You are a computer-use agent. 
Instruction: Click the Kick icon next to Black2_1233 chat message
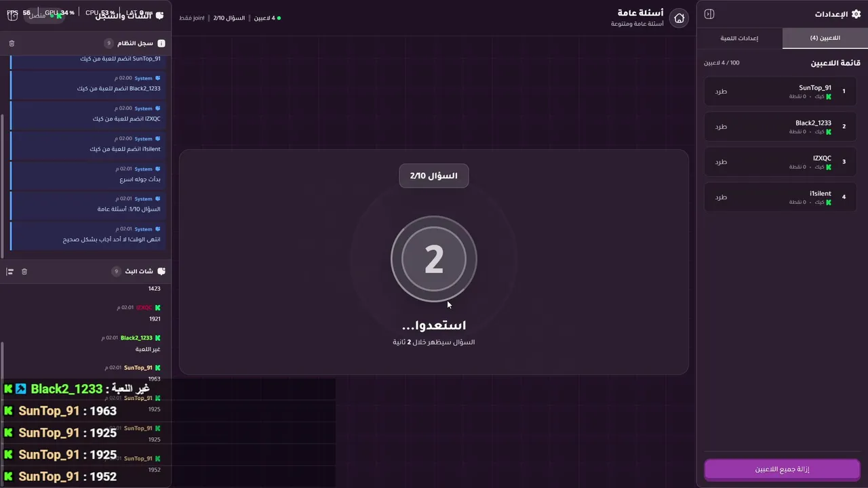[x=158, y=338]
